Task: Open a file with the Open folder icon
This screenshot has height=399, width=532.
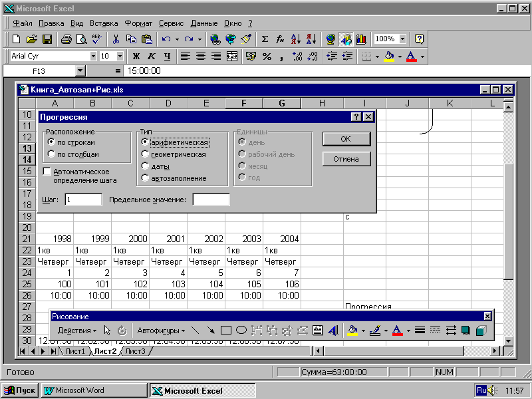Action: tap(31, 39)
